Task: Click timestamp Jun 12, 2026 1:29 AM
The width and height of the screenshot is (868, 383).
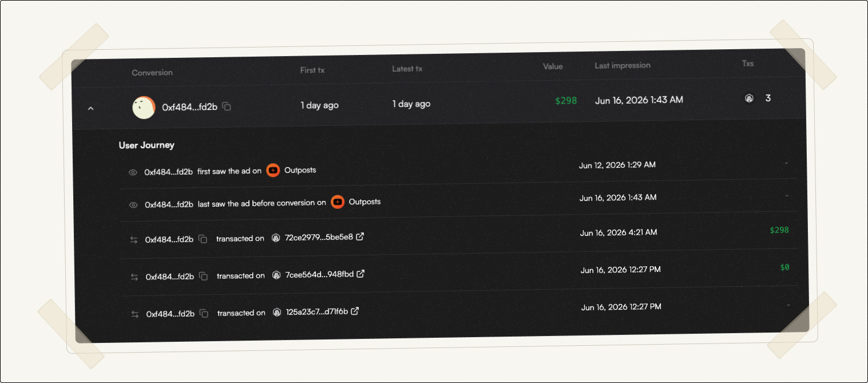Action: (617, 165)
